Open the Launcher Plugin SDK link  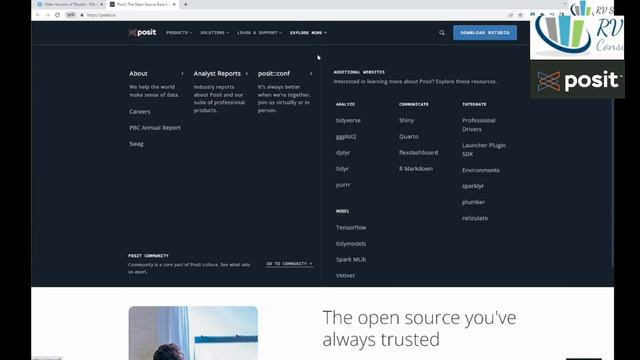(484, 149)
